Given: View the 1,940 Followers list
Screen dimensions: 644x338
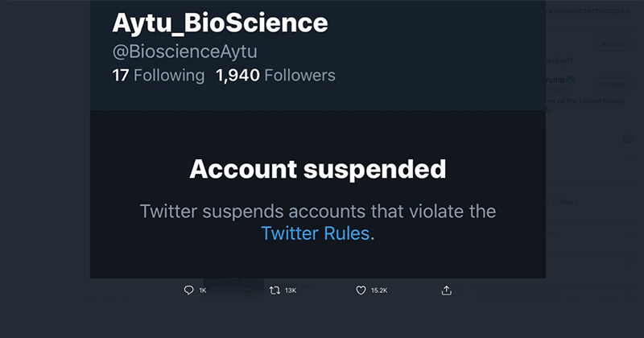Looking at the screenshot, I should [x=275, y=76].
